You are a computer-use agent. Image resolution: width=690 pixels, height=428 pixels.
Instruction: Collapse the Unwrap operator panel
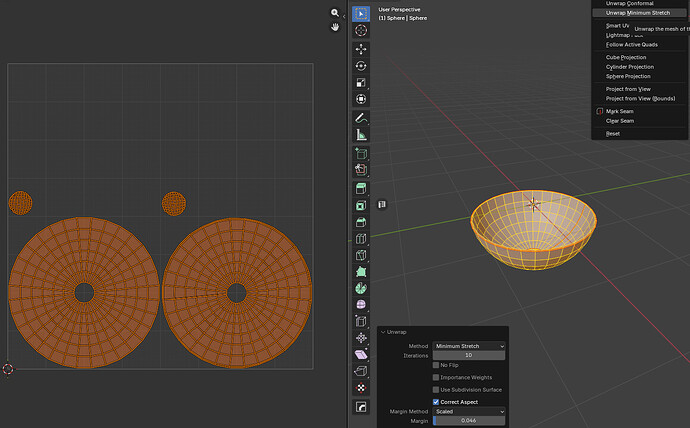(x=383, y=332)
